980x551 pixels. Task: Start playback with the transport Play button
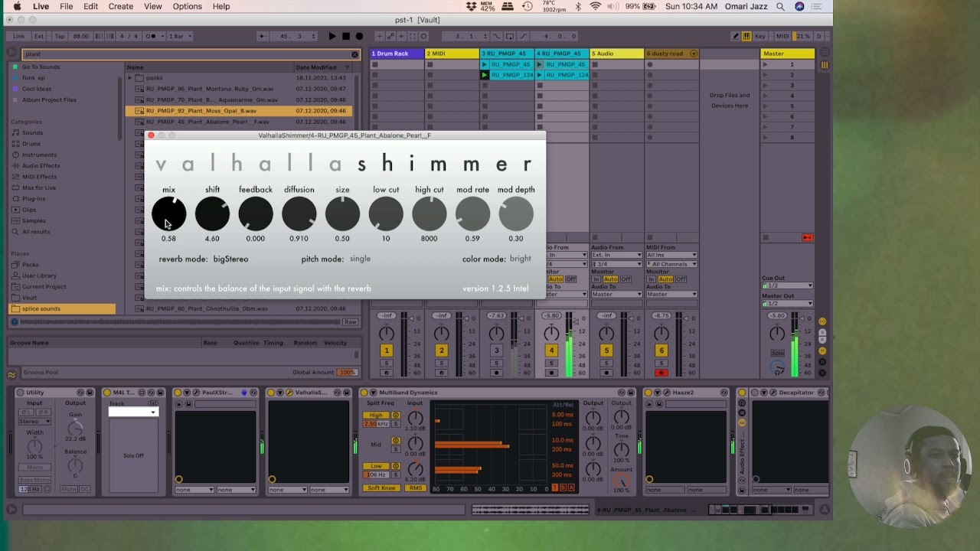pos(332,36)
